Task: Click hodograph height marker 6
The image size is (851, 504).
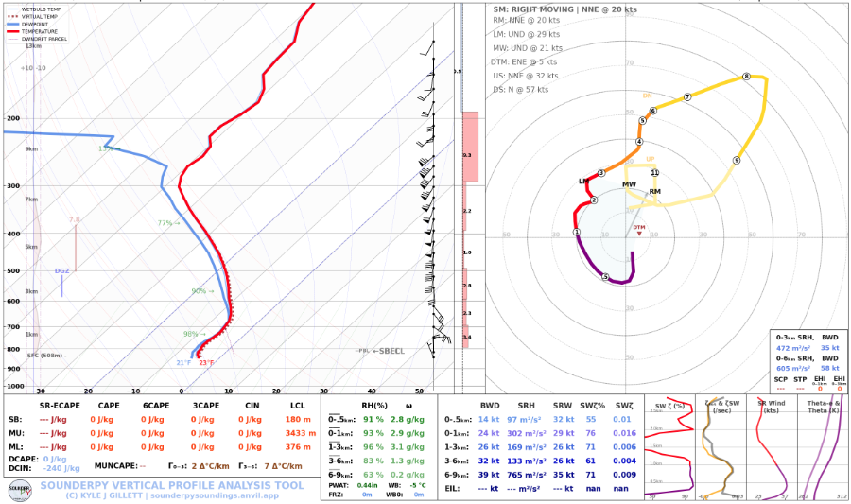Action: pyautogui.click(x=652, y=111)
